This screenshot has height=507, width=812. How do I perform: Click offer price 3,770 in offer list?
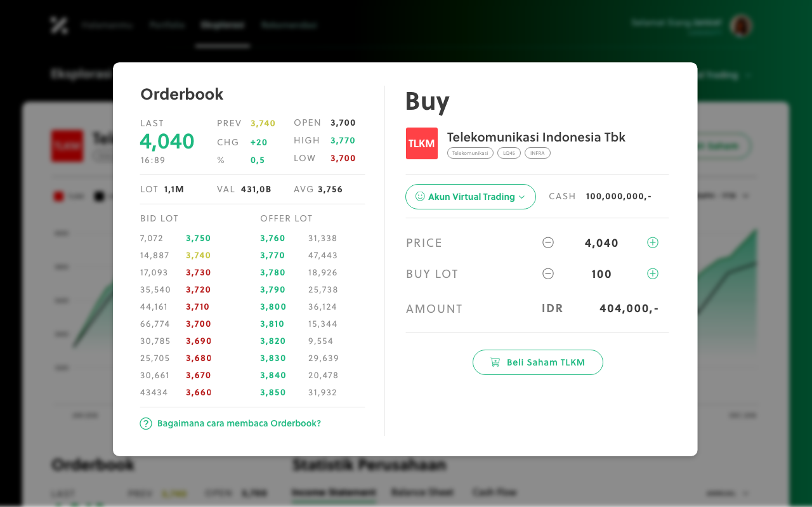click(x=273, y=256)
